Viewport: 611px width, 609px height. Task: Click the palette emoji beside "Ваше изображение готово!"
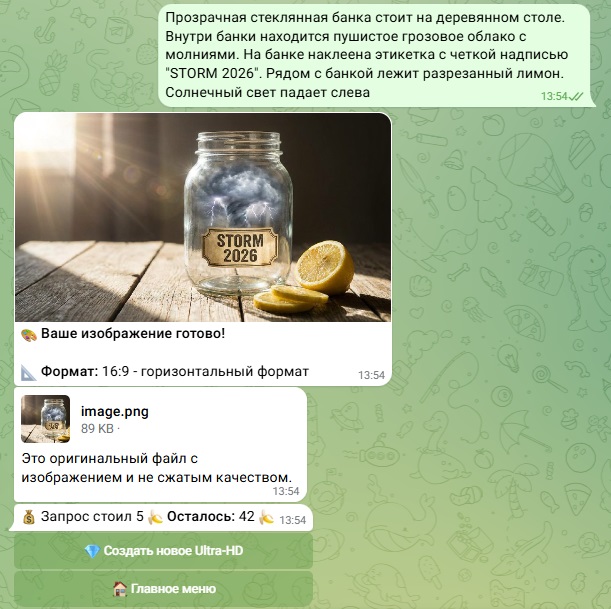(x=29, y=334)
